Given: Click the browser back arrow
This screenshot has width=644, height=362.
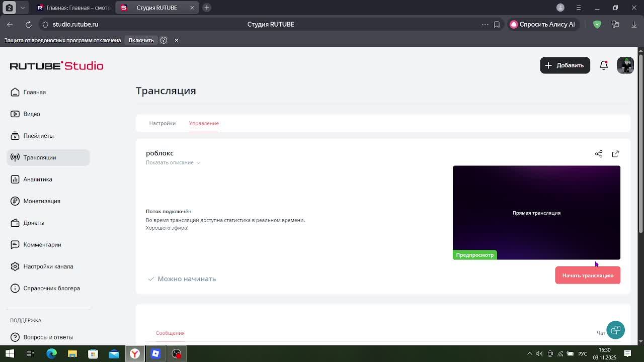Looking at the screenshot, I should click(10, 24).
